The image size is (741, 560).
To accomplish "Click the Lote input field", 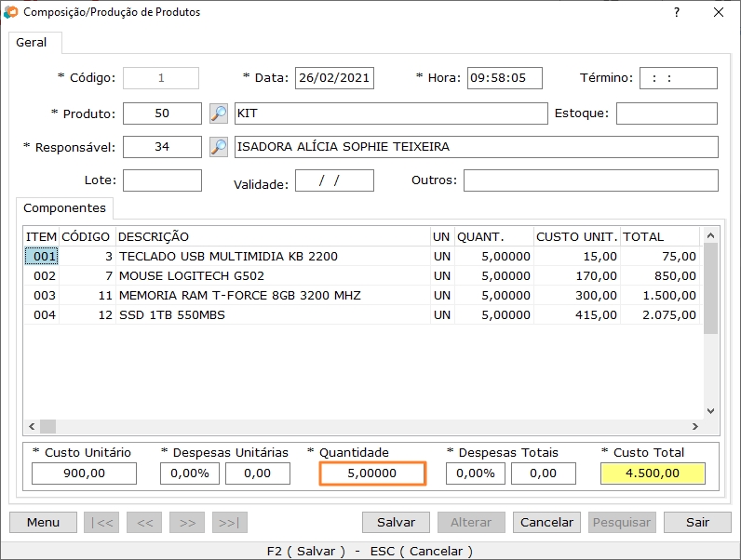I will 162,180.
